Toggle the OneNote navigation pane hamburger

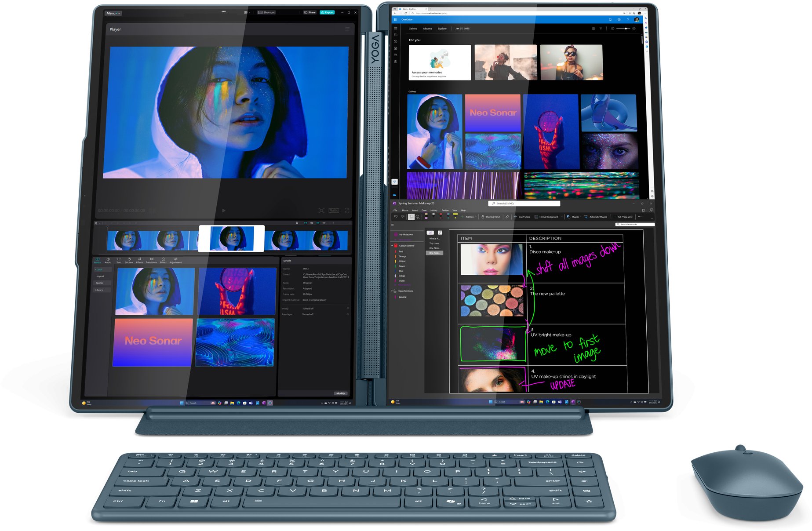click(x=393, y=225)
